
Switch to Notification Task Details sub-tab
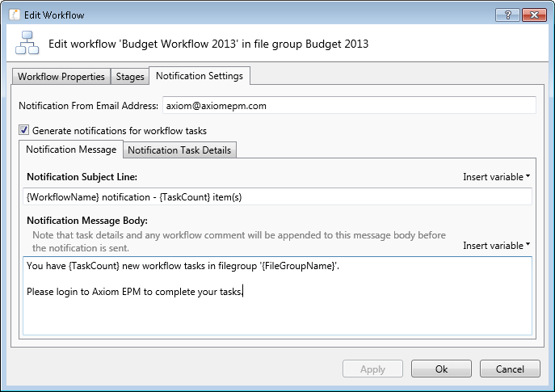(x=179, y=150)
